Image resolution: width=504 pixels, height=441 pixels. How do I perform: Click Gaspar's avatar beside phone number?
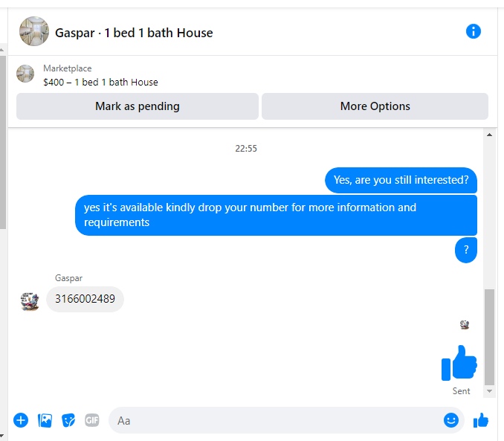click(x=30, y=301)
